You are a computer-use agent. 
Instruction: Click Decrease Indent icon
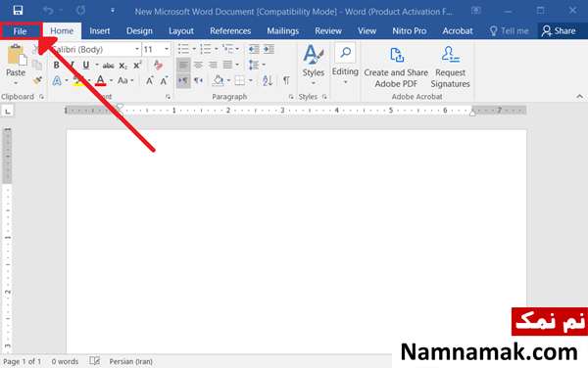pos(254,49)
